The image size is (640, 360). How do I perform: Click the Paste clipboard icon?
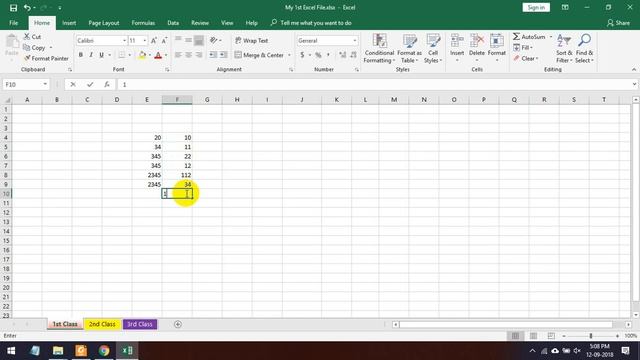12,41
